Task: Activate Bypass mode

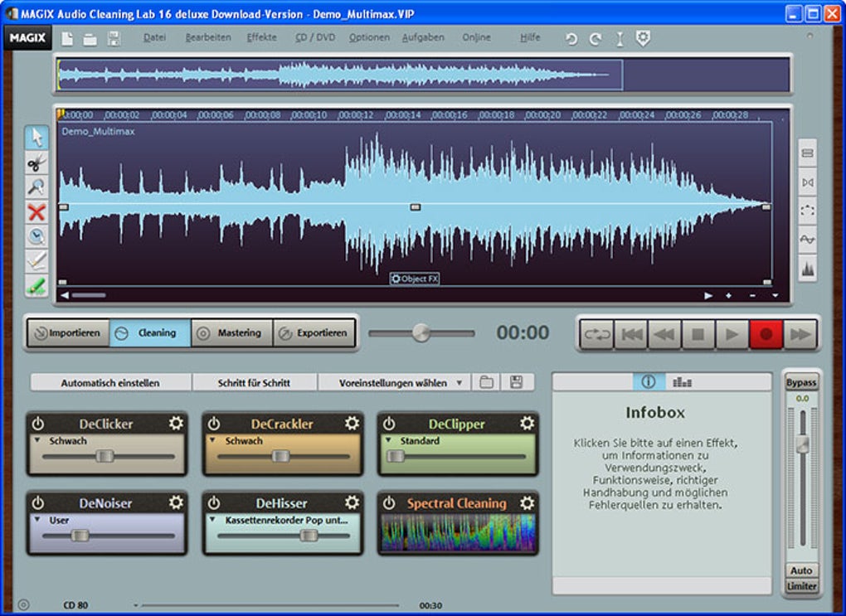Action: tap(801, 382)
